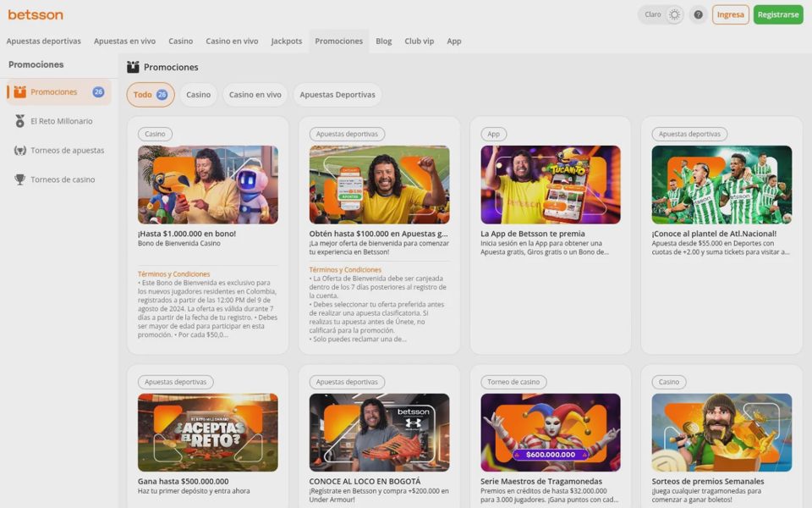Click Apuestas deportivas tag on Aceptas el Reto card
The width and height of the screenshot is (812, 508).
(x=176, y=382)
